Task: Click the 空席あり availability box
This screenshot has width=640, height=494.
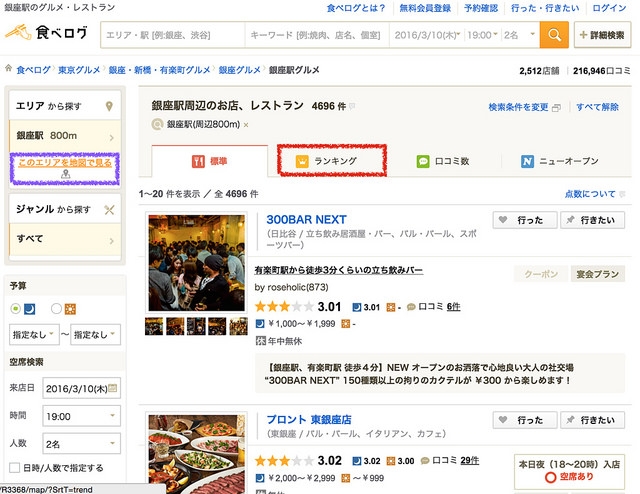Action: [569, 471]
